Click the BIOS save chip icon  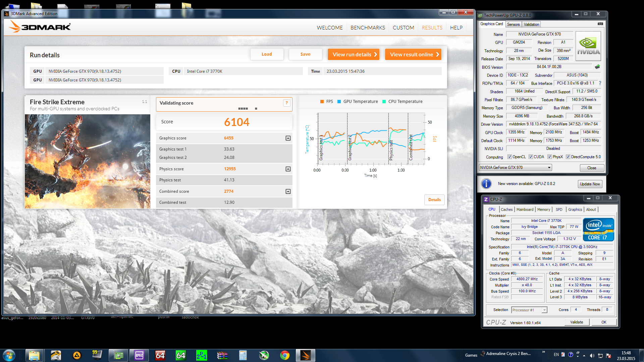click(597, 67)
